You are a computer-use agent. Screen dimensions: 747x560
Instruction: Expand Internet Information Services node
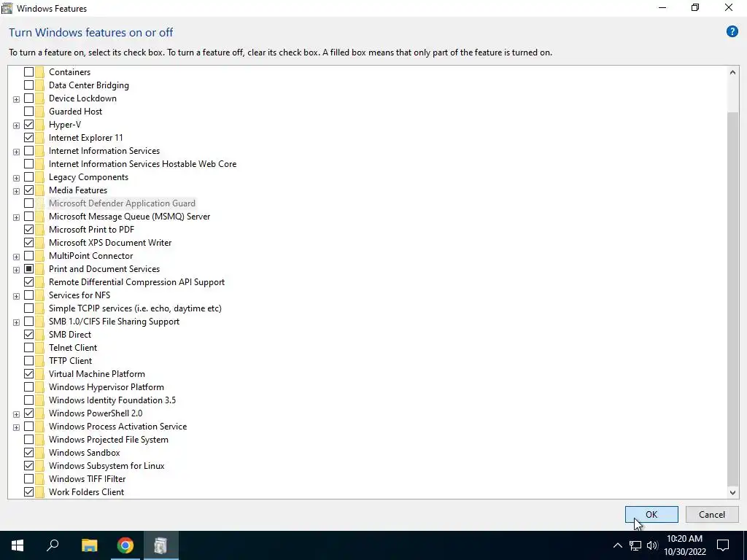[x=16, y=152]
